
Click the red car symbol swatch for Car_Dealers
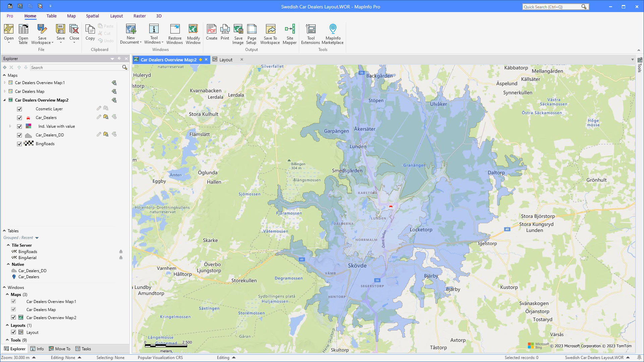point(28,118)
